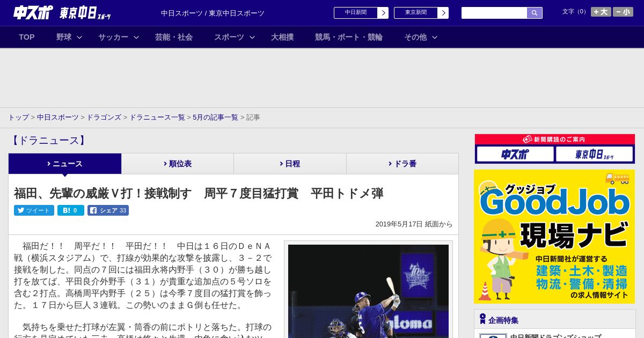The width and height of the screenshot is (644, 338).
Task: Open the 野球 navigation menu
Action: tap(64, 37)
